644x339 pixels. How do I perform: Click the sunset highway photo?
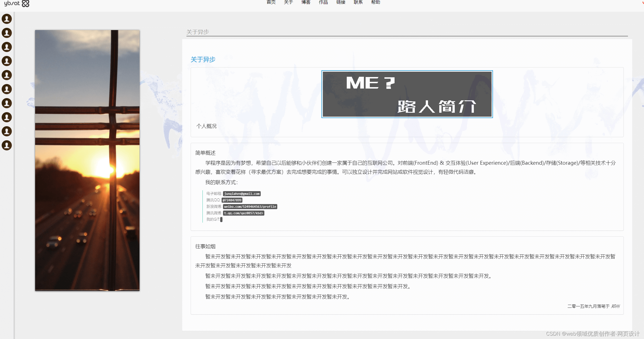point(87,160)
